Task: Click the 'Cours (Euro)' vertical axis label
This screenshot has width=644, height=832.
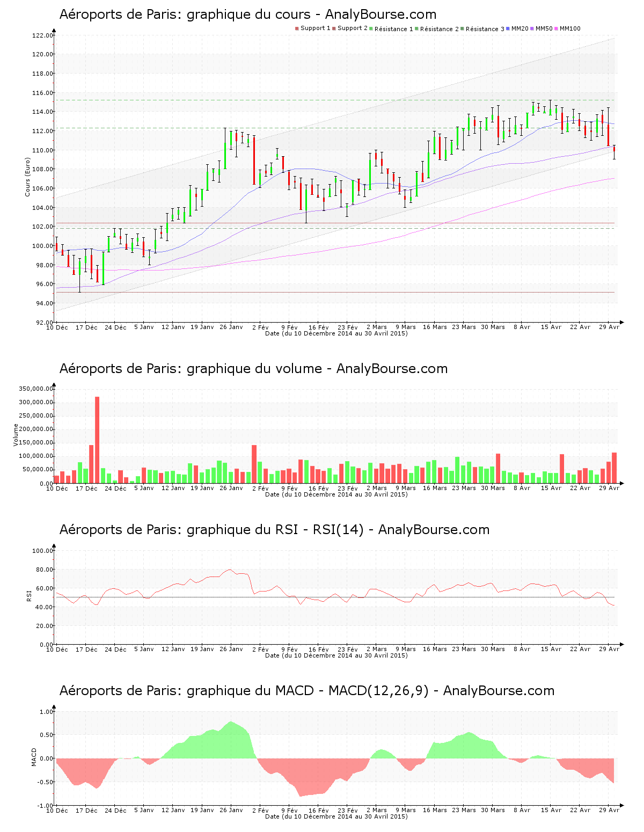Action: (27, 177)
